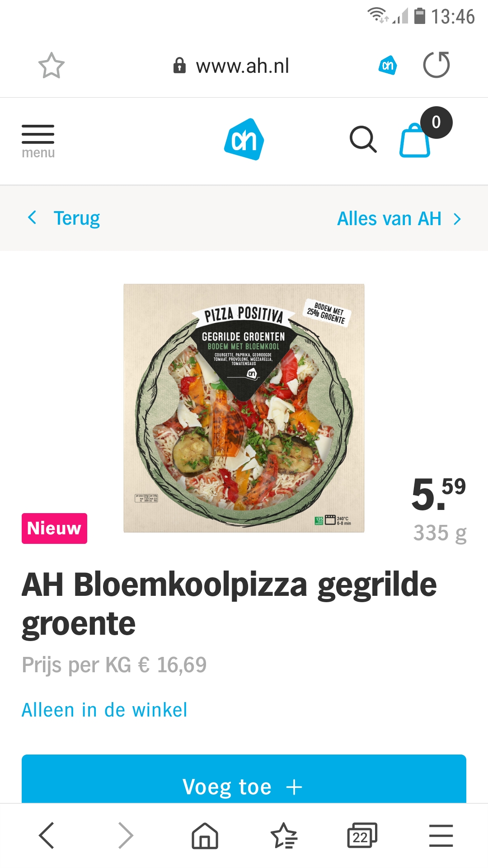488x868 pixels.
Task: Open browser bookmarks list
Action: tap(284, 835)
